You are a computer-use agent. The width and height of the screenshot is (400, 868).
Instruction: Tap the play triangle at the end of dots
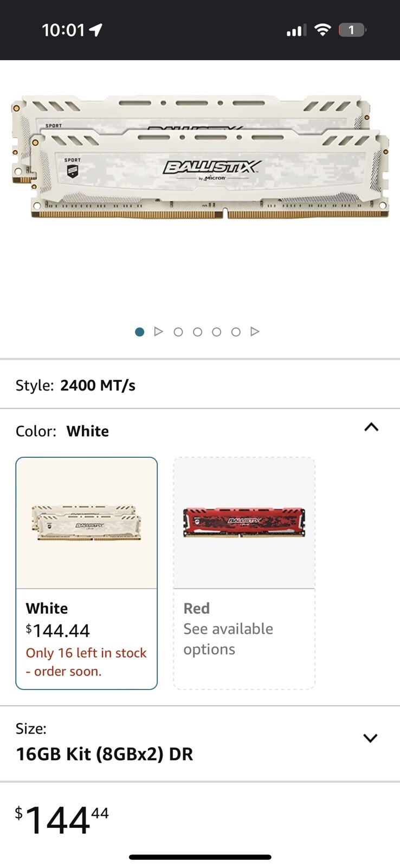click(255, 331)
